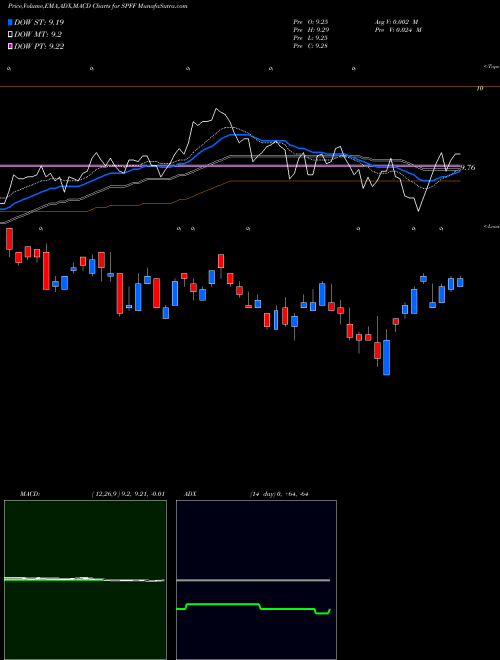Select the 'DOW PT: 9.22' legend label

coord(39,46)
